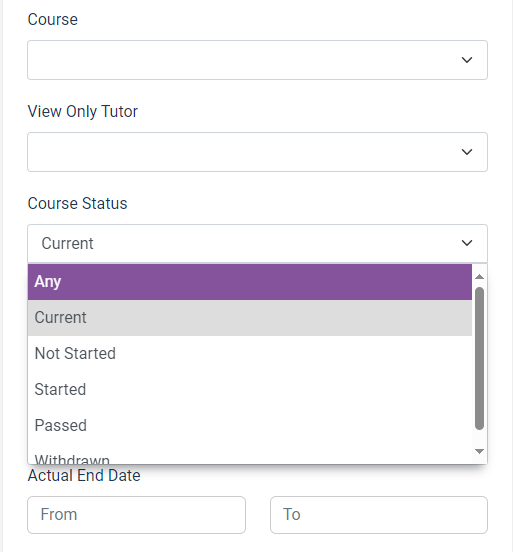Collapse list using the Course Status chevron
The height and width of the screenshot is (552, 513).
point(467,243)
